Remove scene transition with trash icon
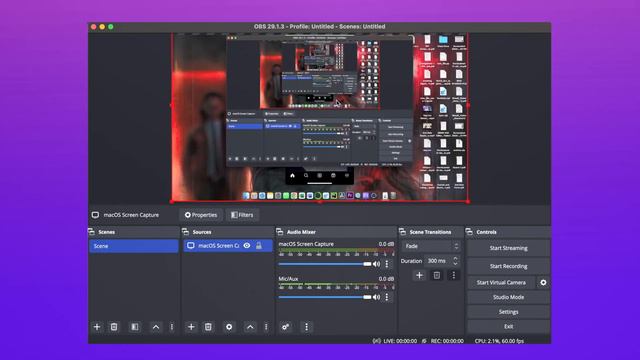Image resolution: width=640 pixels, height=360 pixels. click(437, 276)
